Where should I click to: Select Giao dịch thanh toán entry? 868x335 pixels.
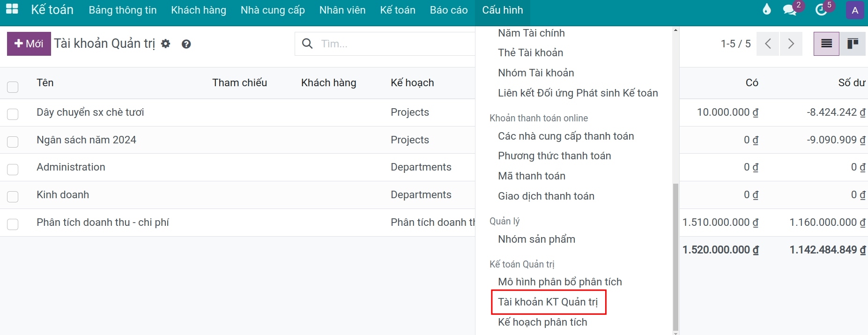pyautogui.click(x=546, y=196)
